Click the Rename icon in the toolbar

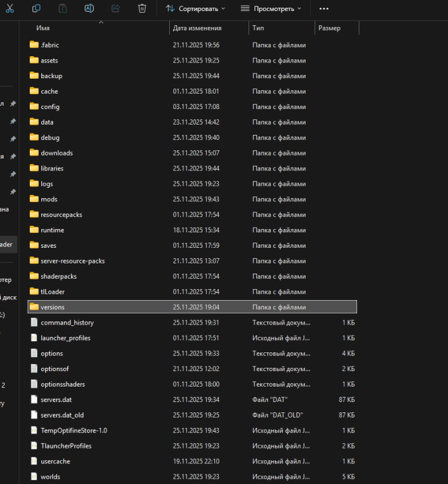(89, 8)
